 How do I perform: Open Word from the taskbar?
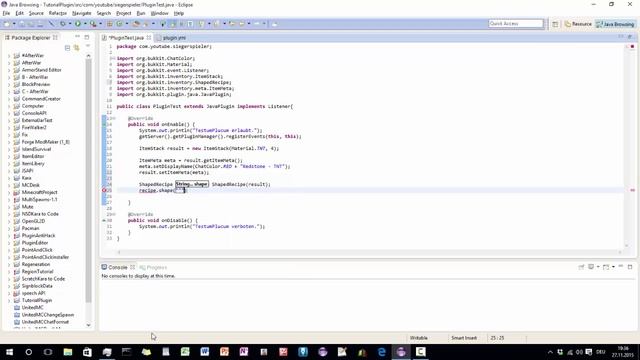(204, 352)
